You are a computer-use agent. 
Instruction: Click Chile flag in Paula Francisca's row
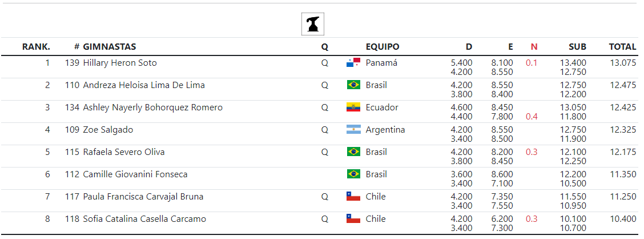pyautogui.click(x=353, y=197)
